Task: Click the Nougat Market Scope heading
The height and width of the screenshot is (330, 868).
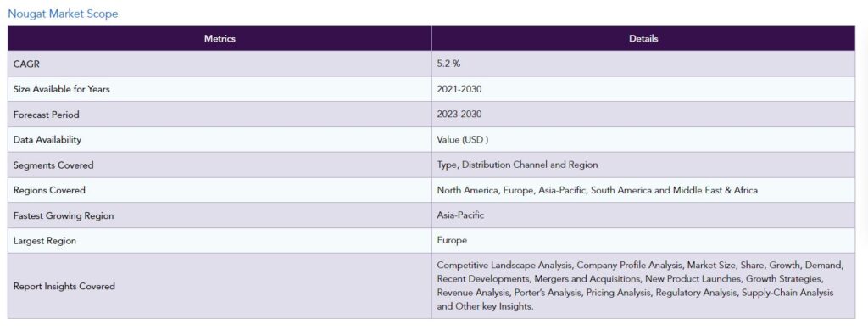Action: click(63, 14)
